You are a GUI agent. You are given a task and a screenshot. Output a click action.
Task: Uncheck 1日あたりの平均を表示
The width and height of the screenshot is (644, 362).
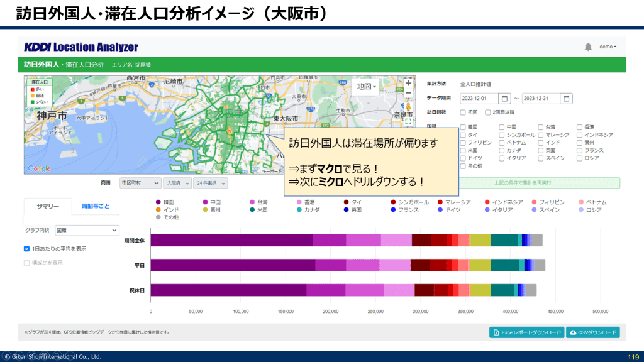[x=26, y=249]
